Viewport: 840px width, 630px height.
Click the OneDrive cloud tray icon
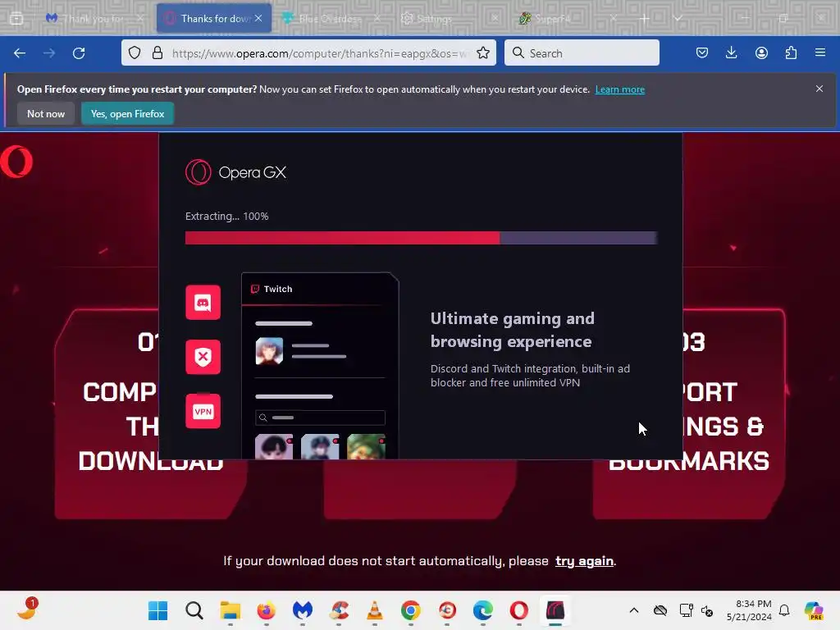660,610
